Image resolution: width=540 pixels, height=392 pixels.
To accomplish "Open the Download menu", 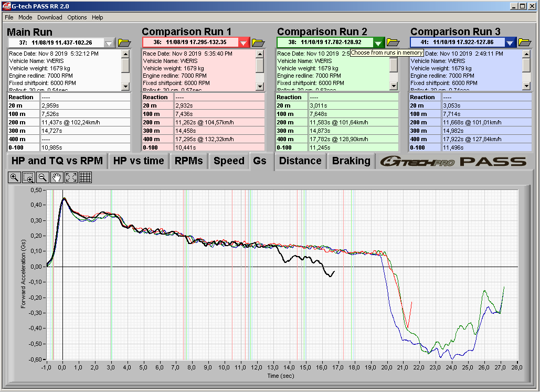I will click(50, 17).
